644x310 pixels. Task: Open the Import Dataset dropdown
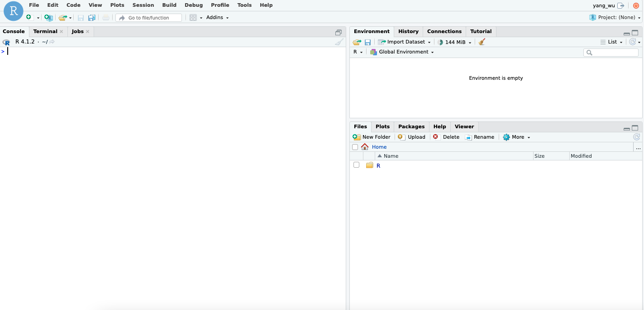click(404, 42)
